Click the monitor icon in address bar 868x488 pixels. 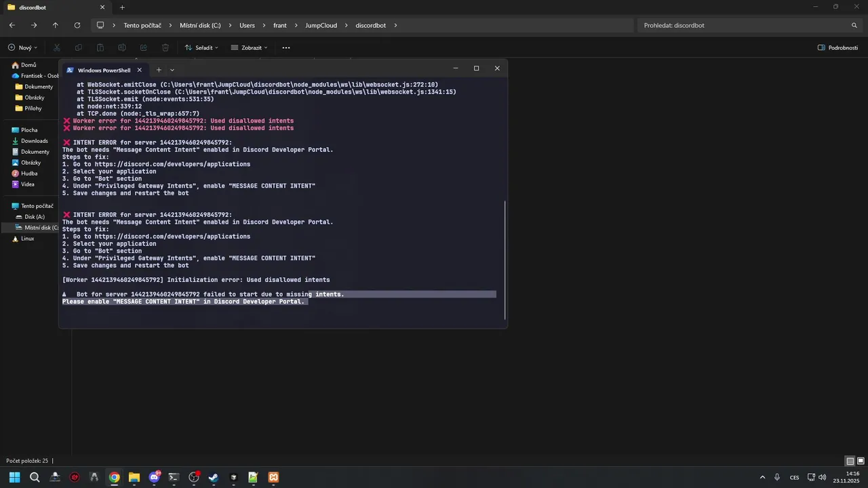pos(100,25)
